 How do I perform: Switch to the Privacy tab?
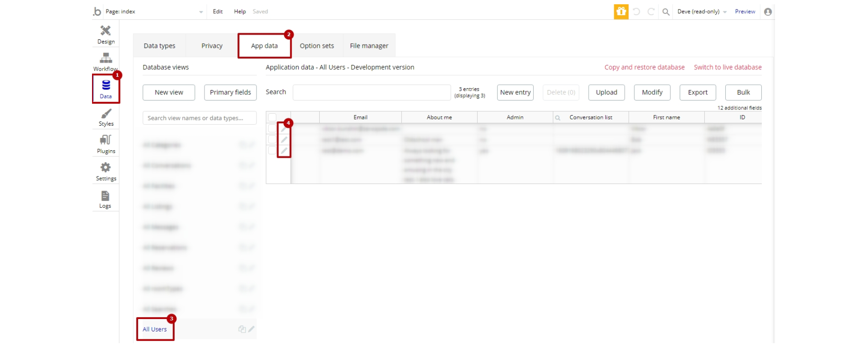pos(212,46)
